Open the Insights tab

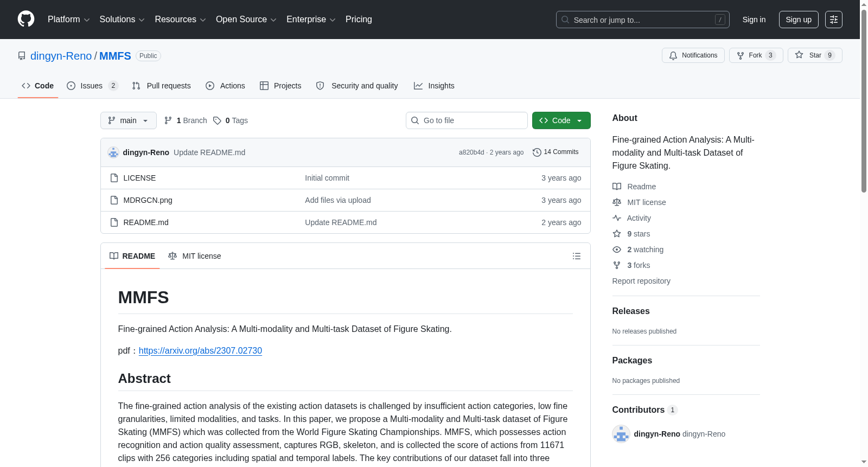pyautogui.click(x=434, y=86)
